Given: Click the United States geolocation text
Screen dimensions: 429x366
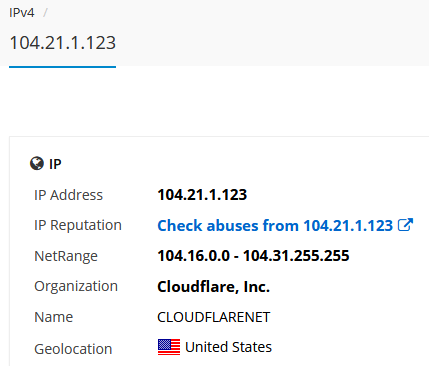Looking at the screenshot, I should (x=228, y=347).
